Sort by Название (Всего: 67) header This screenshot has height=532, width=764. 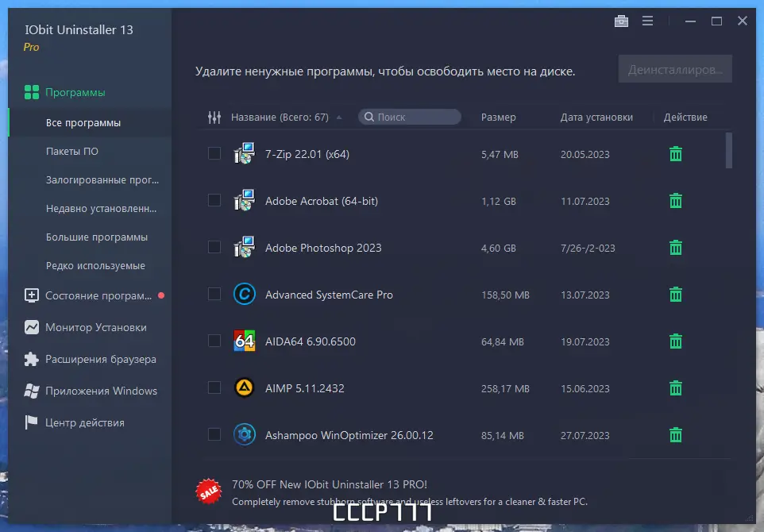pos(280,118)
